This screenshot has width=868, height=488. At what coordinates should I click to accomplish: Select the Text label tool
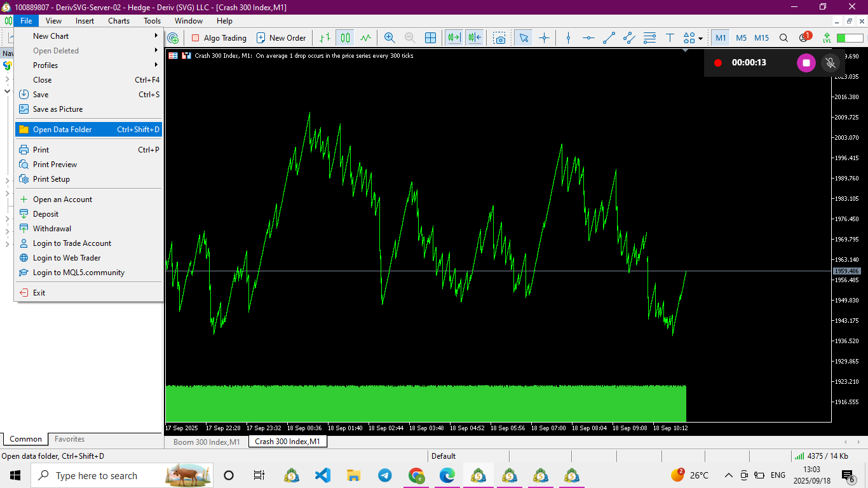coord(670,38)
